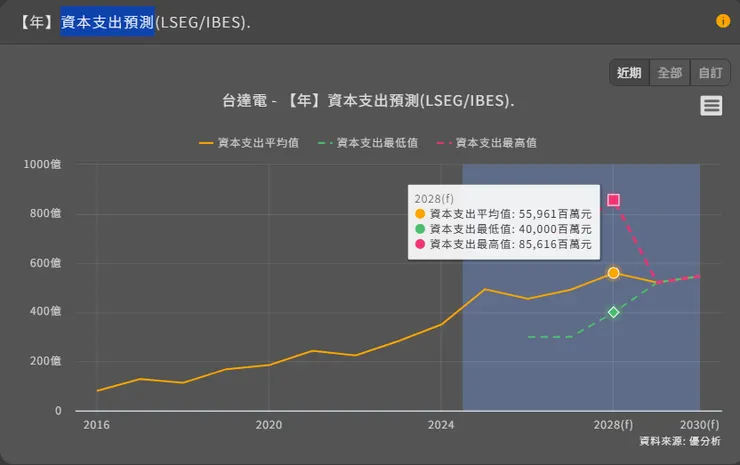The height and width of the screenshot is (465, 740).
Task: Click tooltip value 40,000百萬元
Action: tap(555, 229)
